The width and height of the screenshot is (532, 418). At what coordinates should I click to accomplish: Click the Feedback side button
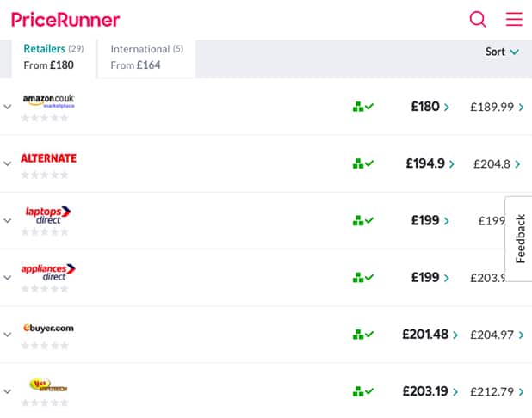click(x=519, y=239)
